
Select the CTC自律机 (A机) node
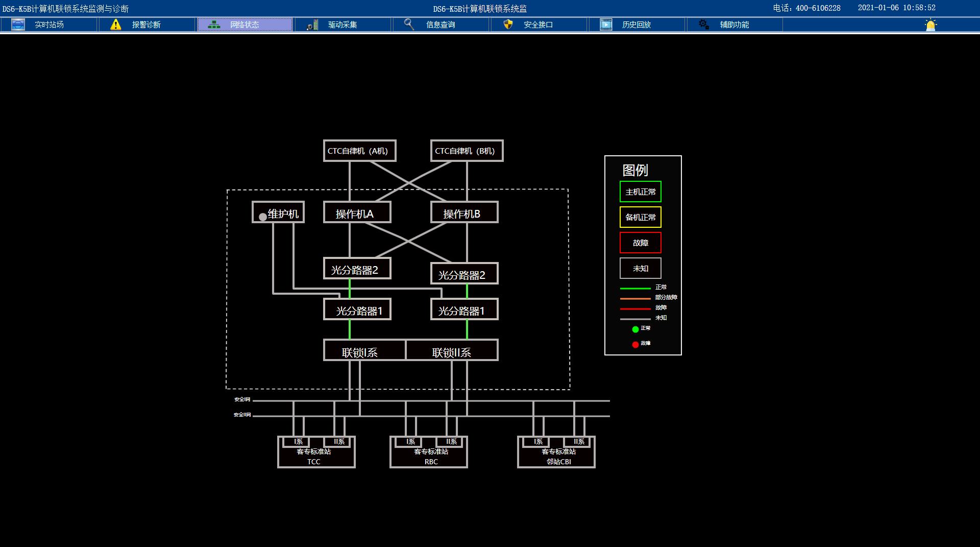tap(360, 151)
